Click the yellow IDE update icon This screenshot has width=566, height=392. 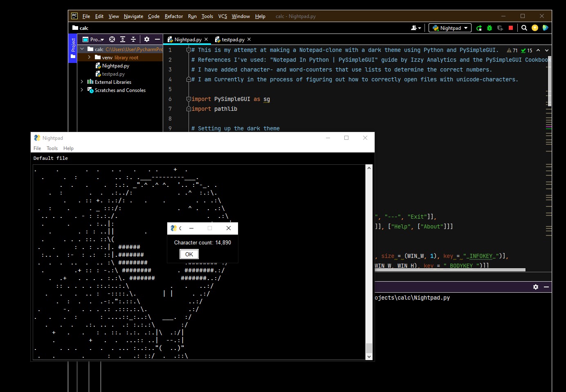535,28
